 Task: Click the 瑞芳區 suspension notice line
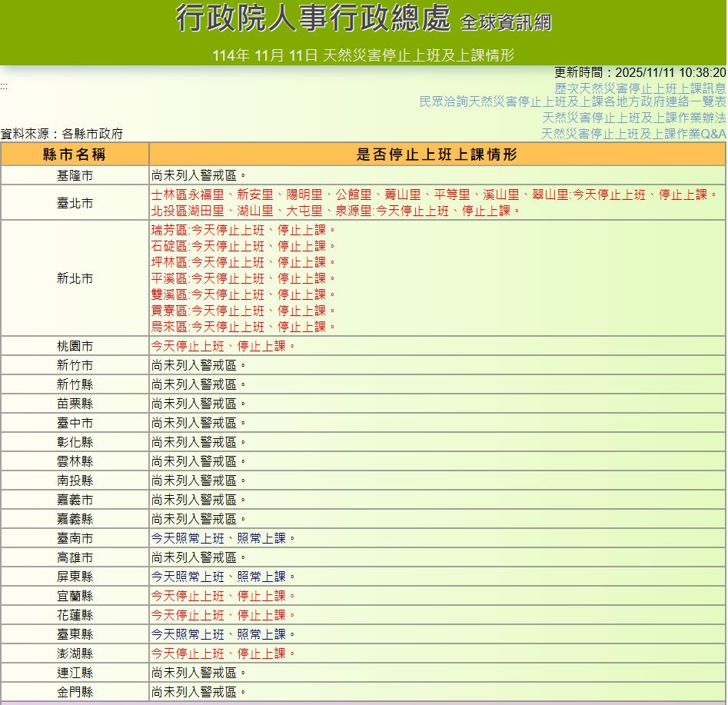click(244, 230)
